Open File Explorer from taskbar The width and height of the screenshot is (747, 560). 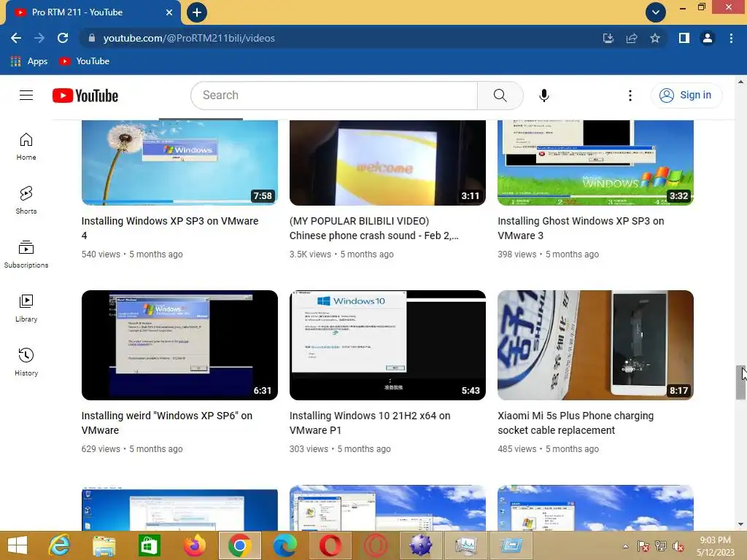(x=104, y=545)
